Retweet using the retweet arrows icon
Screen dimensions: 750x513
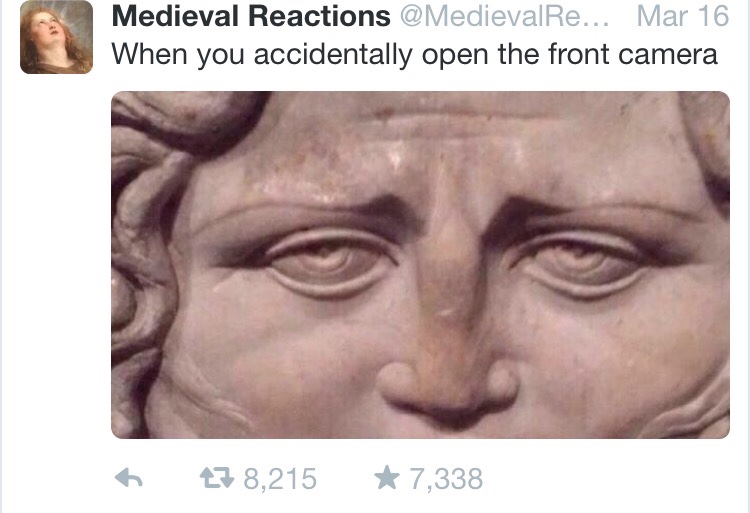[x=217, y=478]
